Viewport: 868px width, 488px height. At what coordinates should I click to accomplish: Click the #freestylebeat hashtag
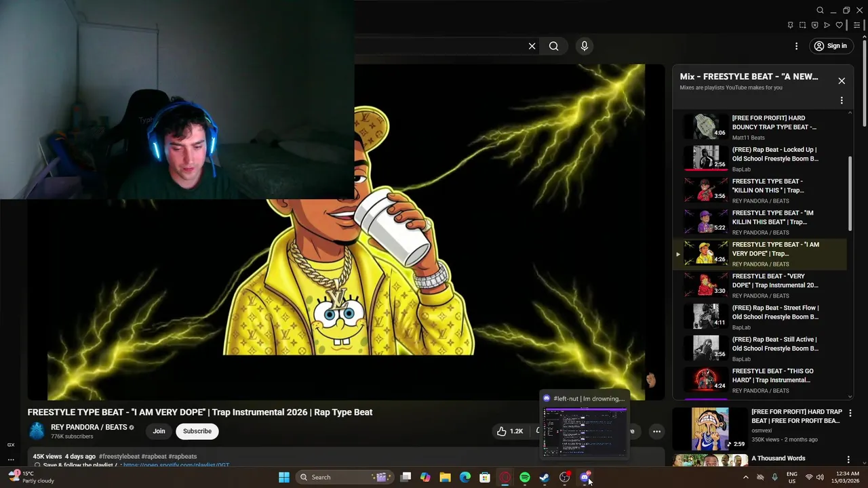click(x=119, y=457)
